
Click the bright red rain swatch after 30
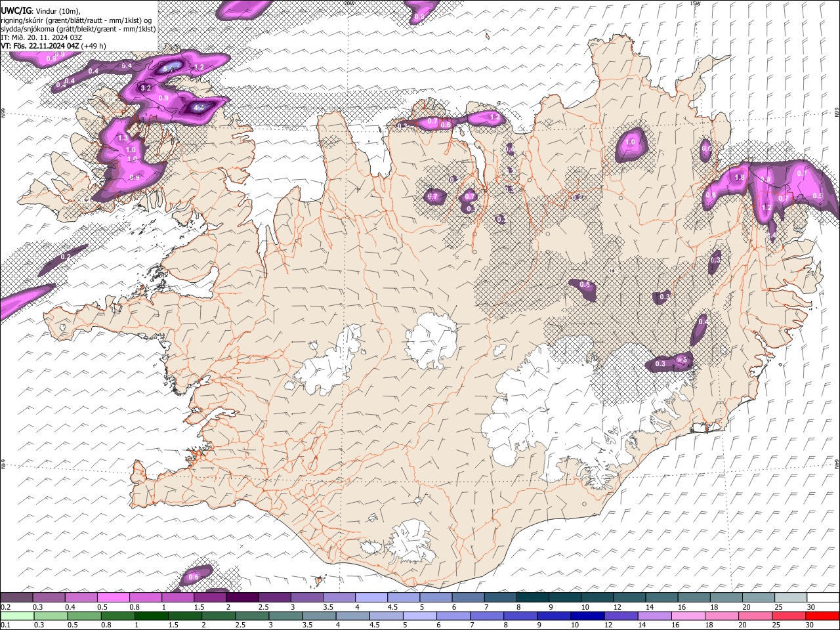(822, 616)
